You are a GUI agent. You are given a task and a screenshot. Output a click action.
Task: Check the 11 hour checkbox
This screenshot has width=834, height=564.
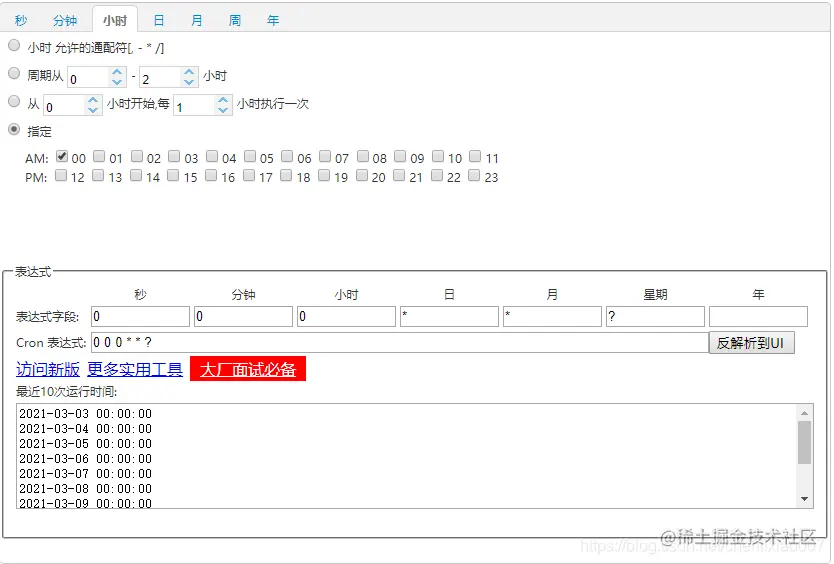coord(475,156)
